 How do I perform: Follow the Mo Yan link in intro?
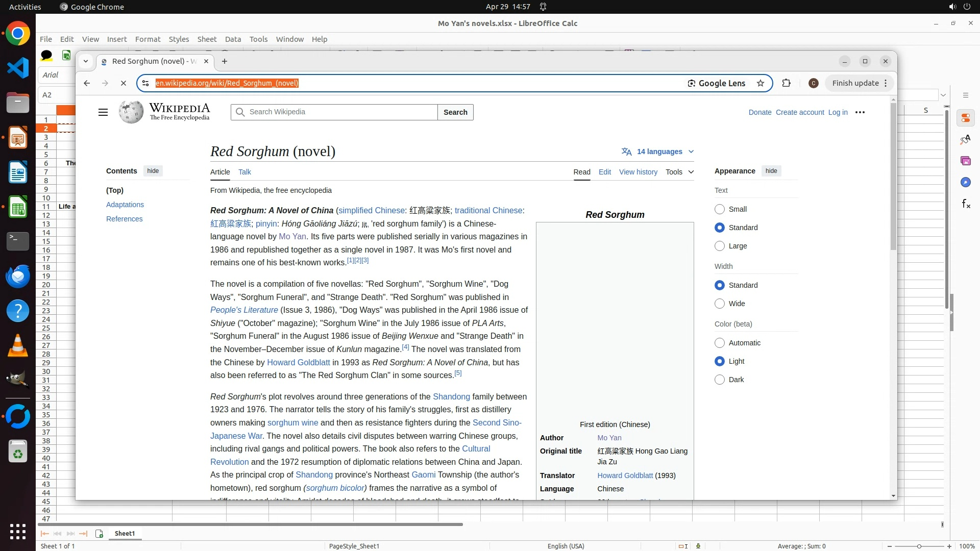tap(292, 237)
